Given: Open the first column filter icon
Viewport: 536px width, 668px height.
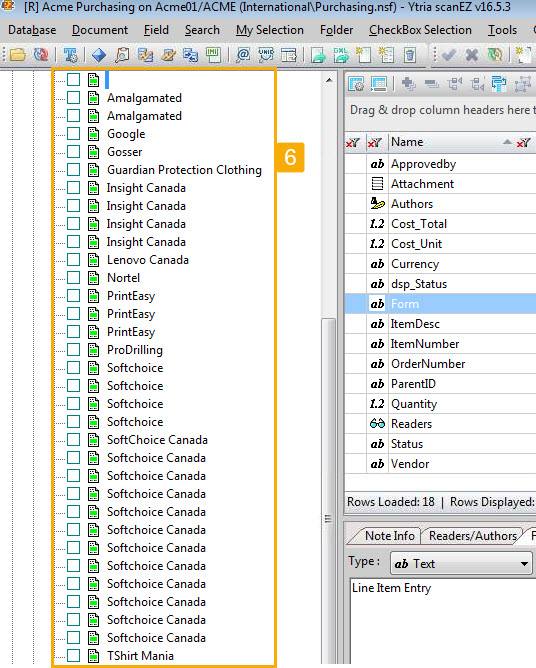Looking at the screenshot, I should tap(352, 142).
